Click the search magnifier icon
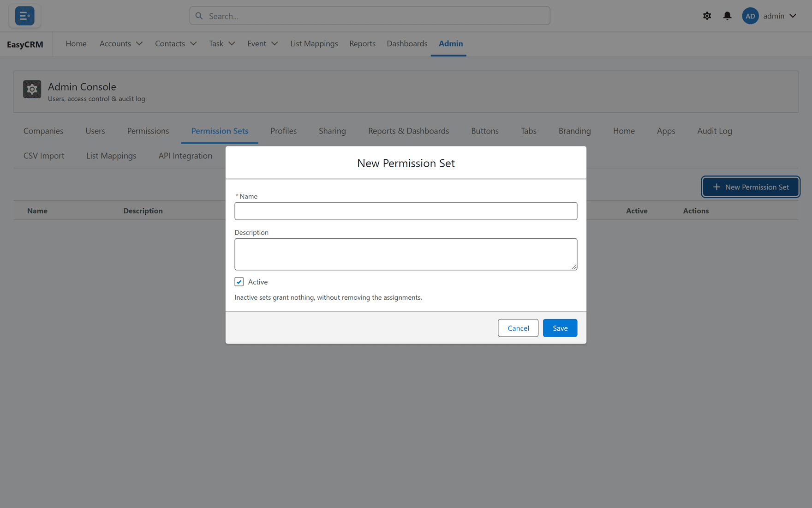The height and width of the screenshot is (508, 812). [x=199, y=16]
